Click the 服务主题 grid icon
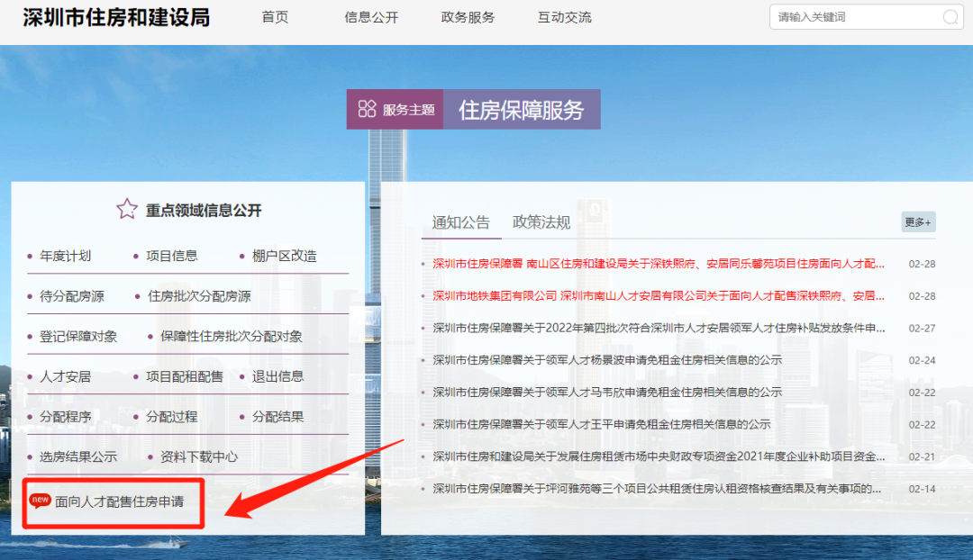The height and width of the screenshot is (560, 973). 367,109
